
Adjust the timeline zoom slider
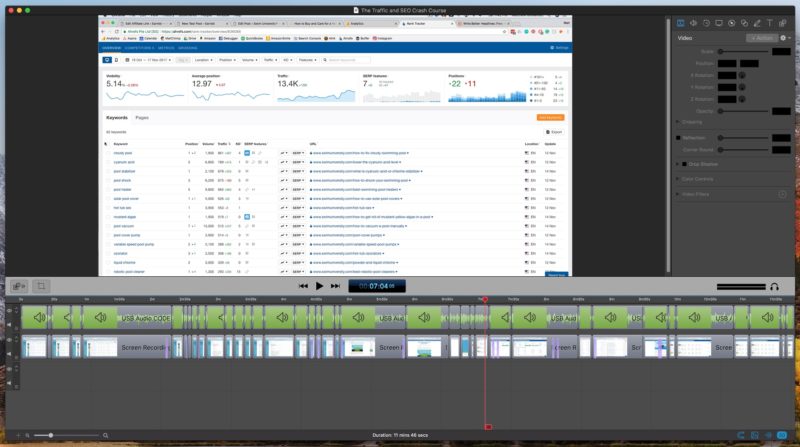point(66,435)
